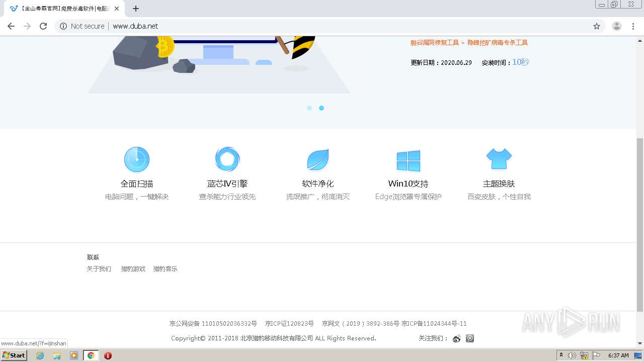Open media player taskbar icon
Screen dimensions: 644x362
[74, 355]
